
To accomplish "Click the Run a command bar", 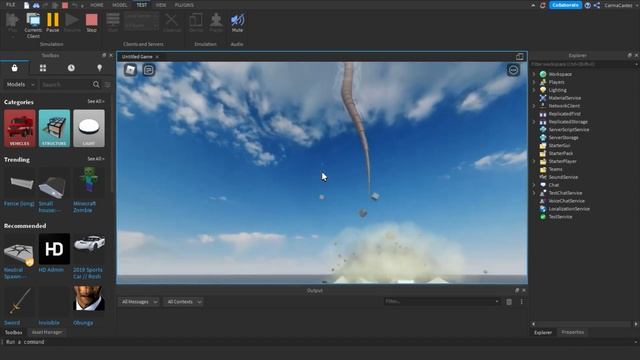I will 318,342.
